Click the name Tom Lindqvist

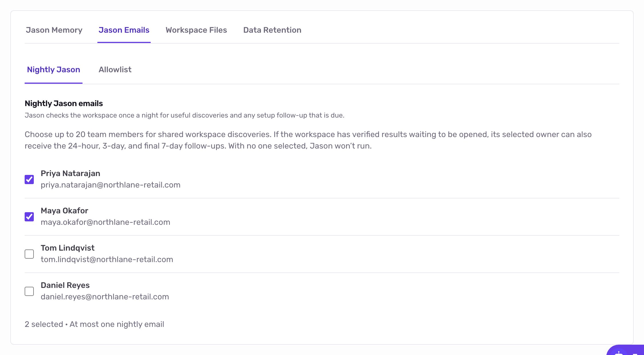point(68,248)
